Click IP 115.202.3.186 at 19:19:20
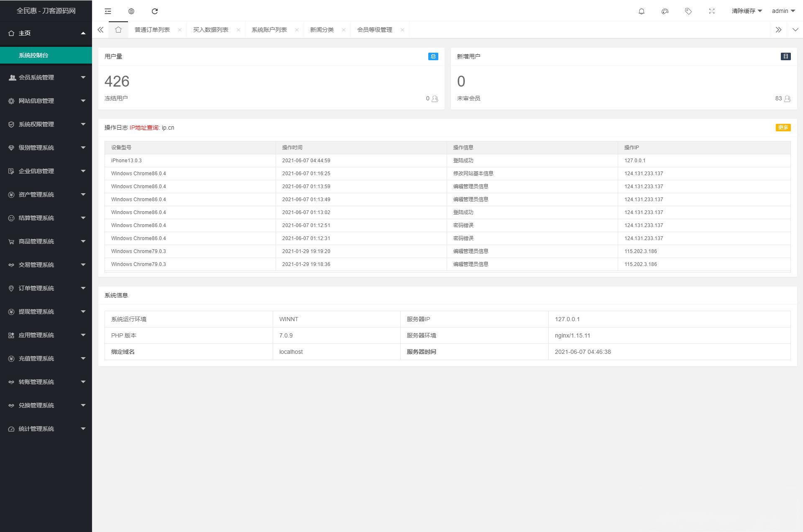The height and width of the screenshot is (532, 803). click(x=641, y=251)
